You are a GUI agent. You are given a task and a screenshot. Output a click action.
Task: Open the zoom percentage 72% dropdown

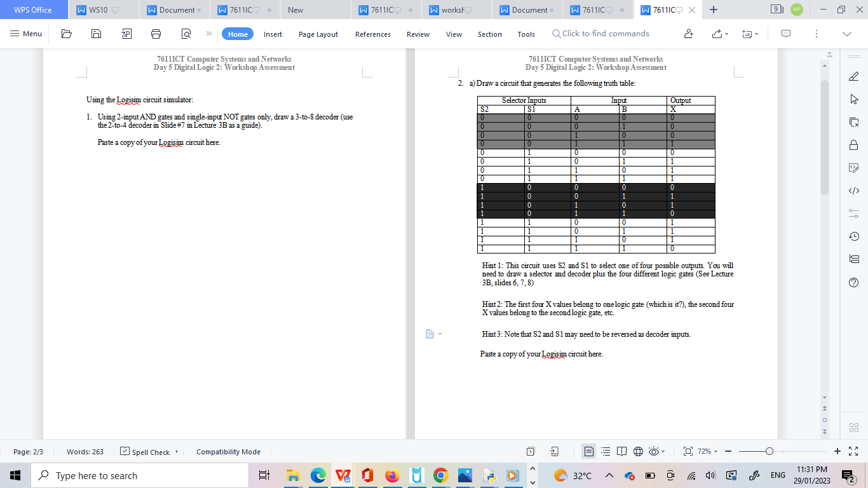pos(707,452)
